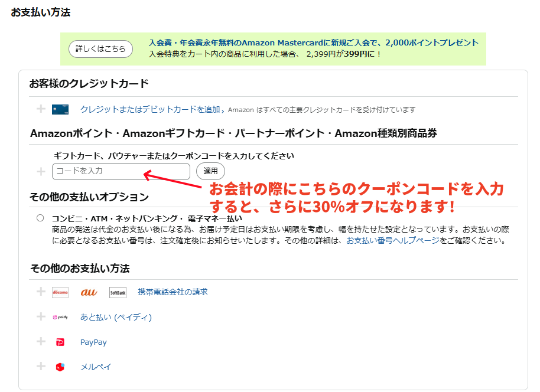Open the Amazon Mastercard 2,000ポイントプレゼント link
This screenshot has height=392, width=540.
[x=313, y=43]
